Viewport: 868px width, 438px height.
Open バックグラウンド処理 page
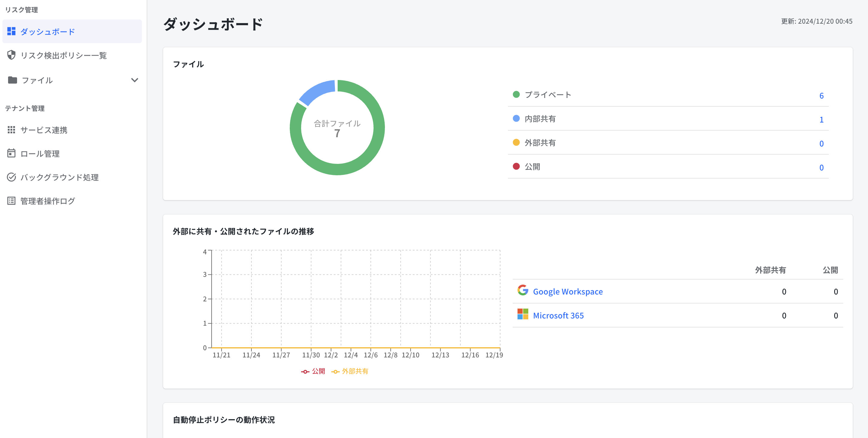pos(72,177)
